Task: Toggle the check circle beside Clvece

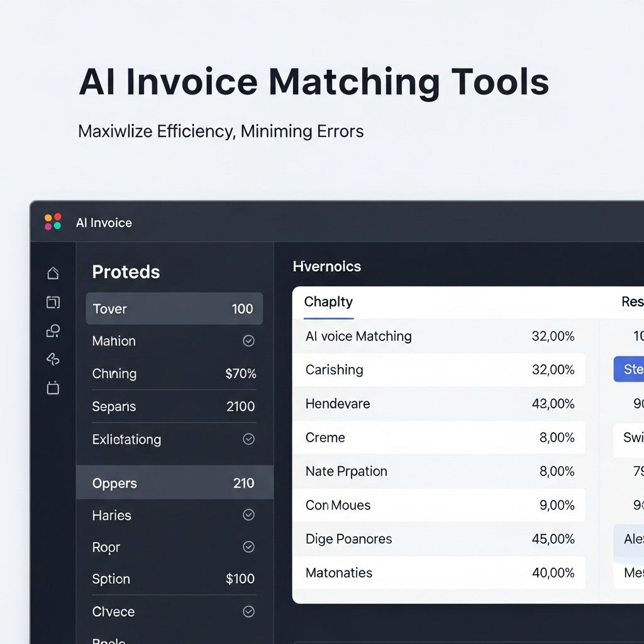Action: point(248,611)
